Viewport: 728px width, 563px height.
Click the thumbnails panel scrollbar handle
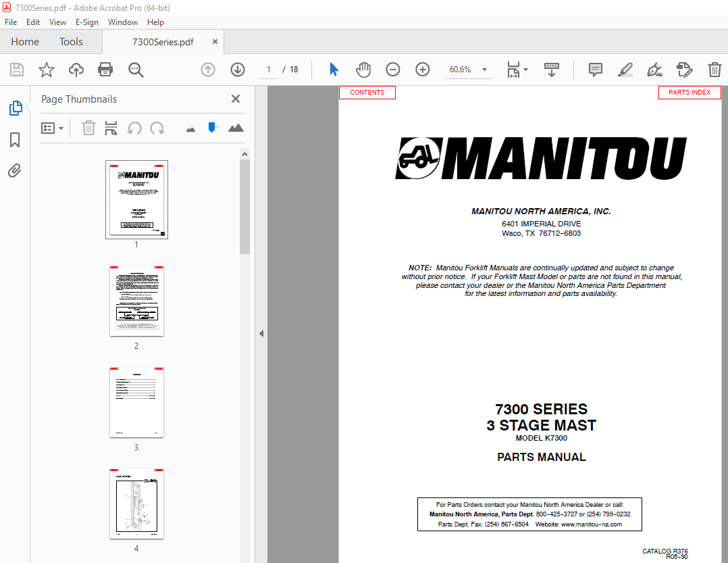(x=244, y=207)
